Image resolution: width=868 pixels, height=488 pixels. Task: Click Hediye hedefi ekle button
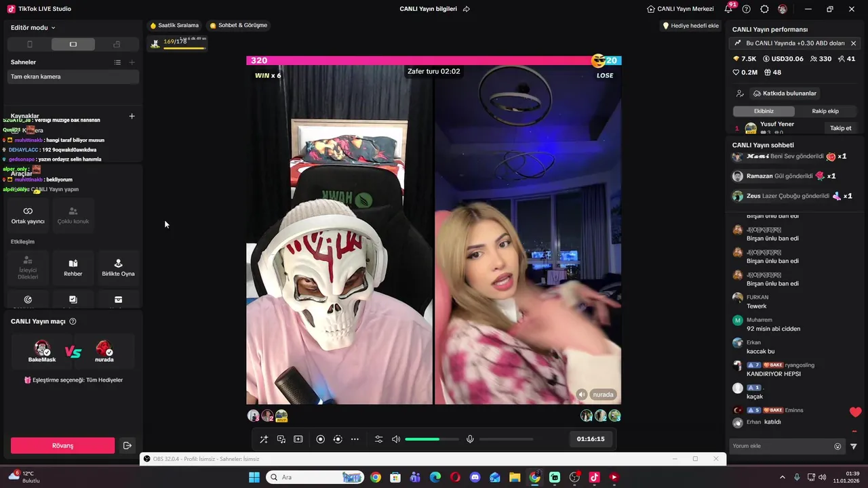click(x=690, y=26)
